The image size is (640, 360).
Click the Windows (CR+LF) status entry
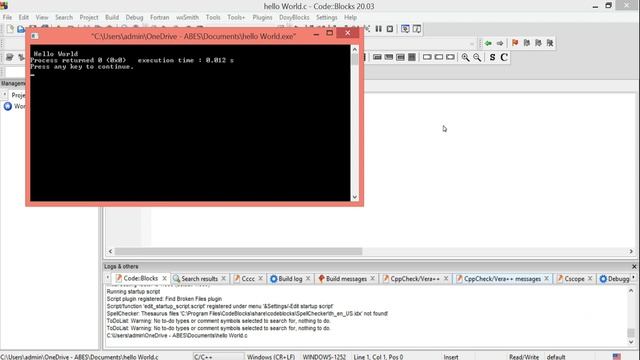pyautogui.click(x=271, y=357)
